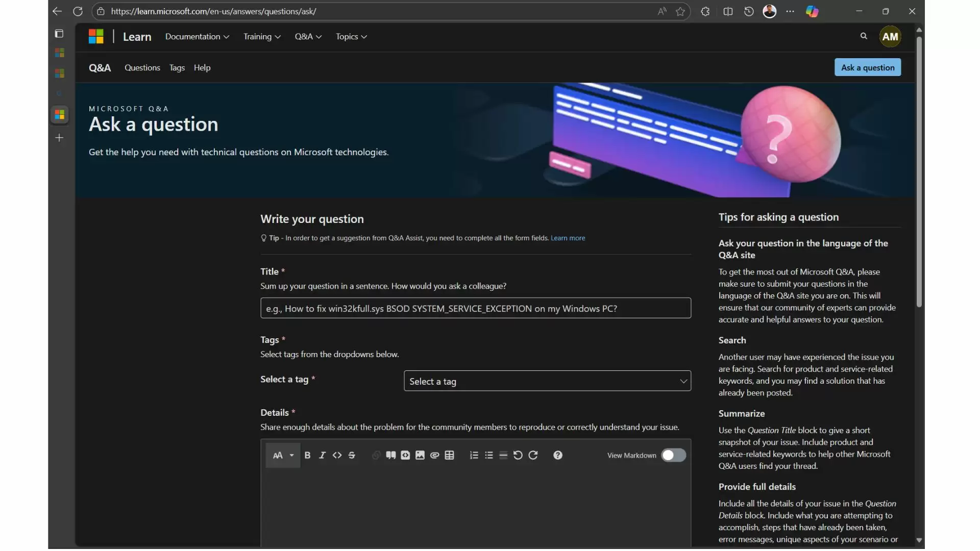
Task: Open the Tags tab
Action: [x=177, y=68]
